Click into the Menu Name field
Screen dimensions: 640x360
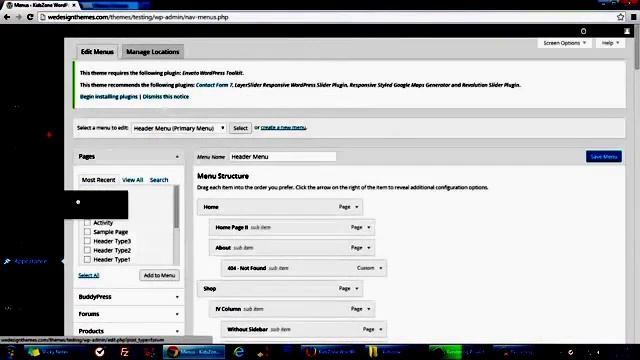(x=282, y=157)
